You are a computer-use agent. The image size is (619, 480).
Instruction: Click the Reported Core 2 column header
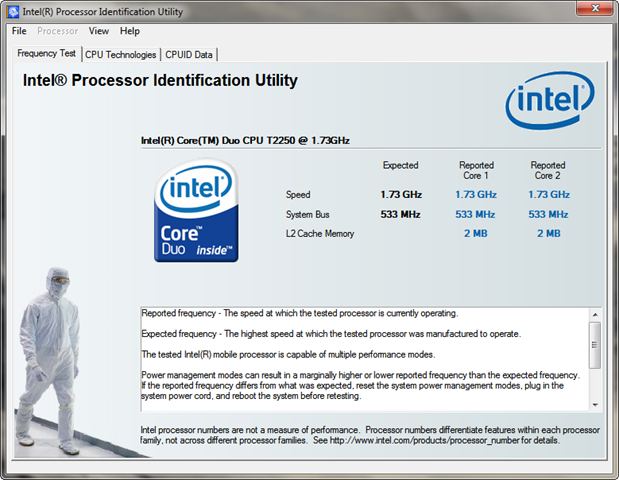pyautogui.click(x=548, y=170)
